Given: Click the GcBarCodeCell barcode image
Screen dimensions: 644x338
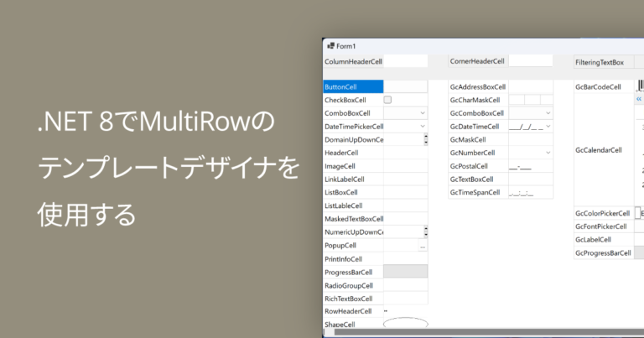Looking at the screenshot, I should click(x=640, y=86).
